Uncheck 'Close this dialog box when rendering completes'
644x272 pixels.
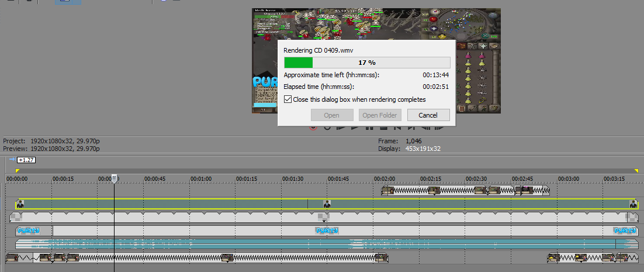288,99
